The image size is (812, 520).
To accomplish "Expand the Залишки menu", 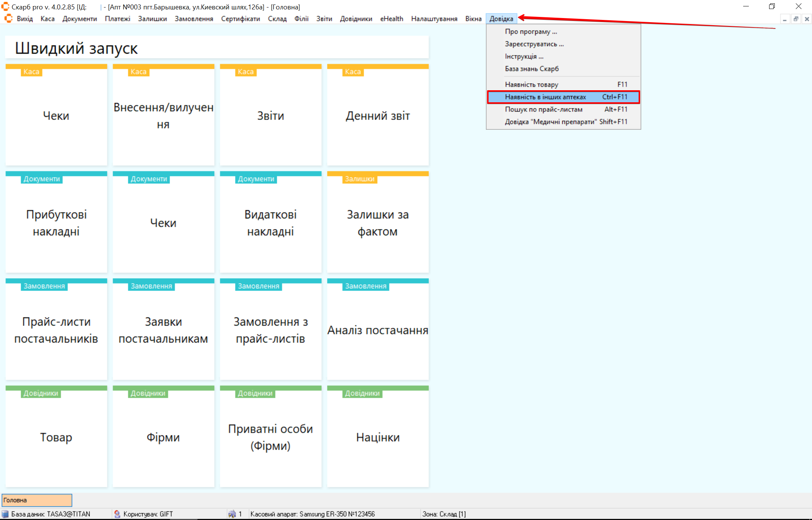I will pyautogui.click(x=152, y=19).
